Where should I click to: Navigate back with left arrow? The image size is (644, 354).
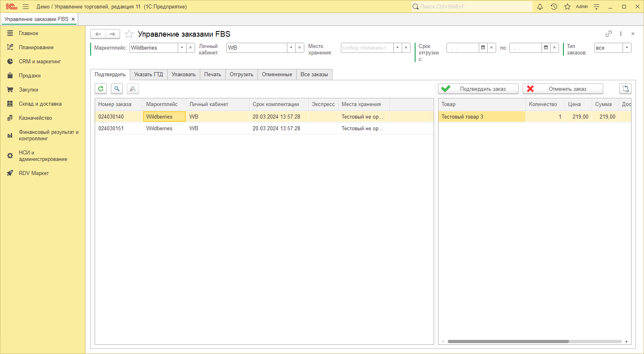(x=98, y=34)
